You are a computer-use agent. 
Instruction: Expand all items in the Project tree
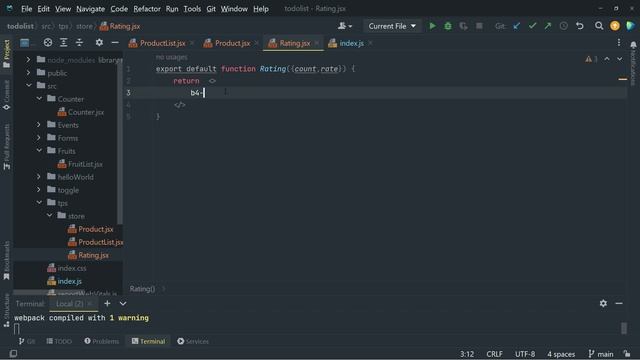[x=64, y=42]
